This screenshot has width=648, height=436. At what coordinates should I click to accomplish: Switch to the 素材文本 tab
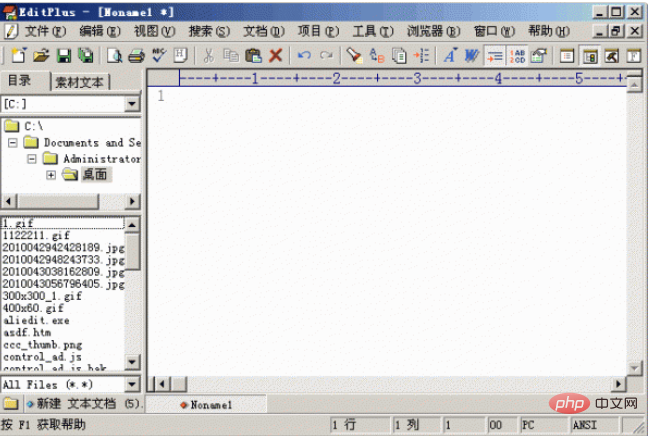click(x=79, y=82)
